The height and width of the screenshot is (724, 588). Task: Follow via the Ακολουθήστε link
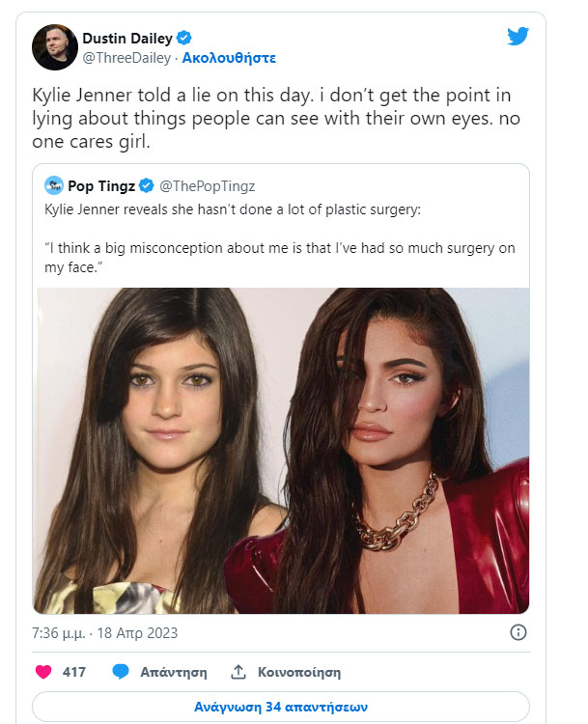click(x=230, y=58)
